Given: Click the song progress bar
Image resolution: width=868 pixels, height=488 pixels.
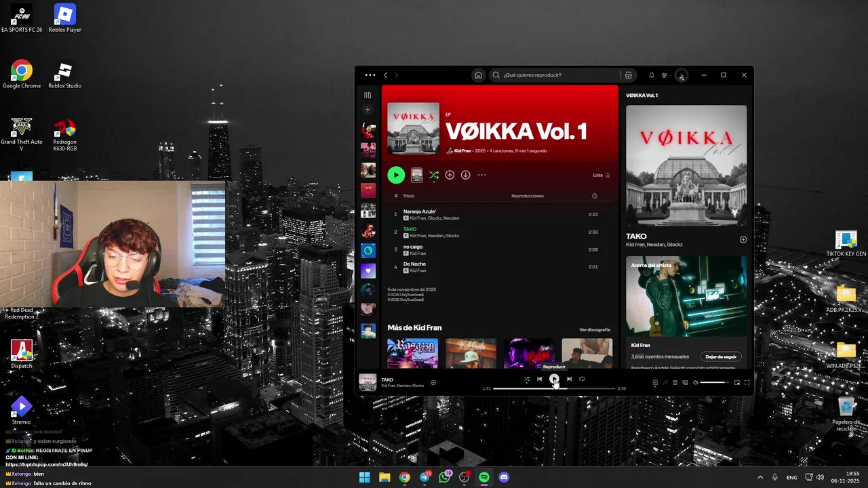Looking at the screenshot, I should [554, 388].
